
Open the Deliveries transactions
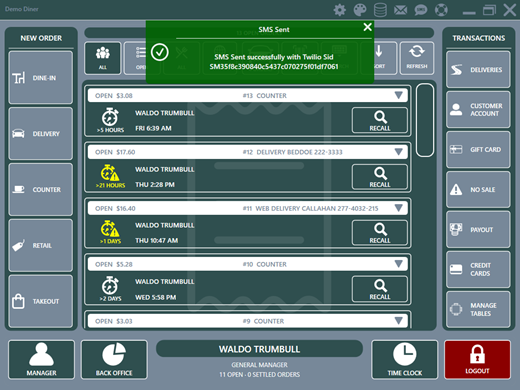tap(478, 70)
